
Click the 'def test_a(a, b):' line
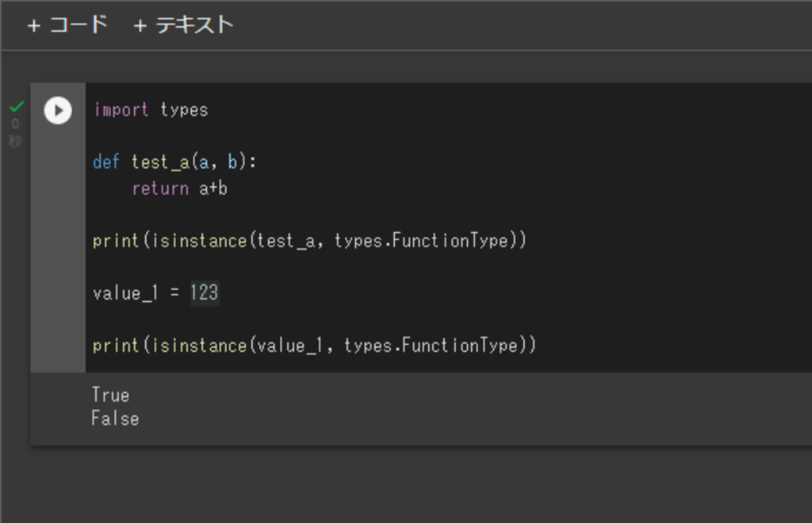(174, 162)
